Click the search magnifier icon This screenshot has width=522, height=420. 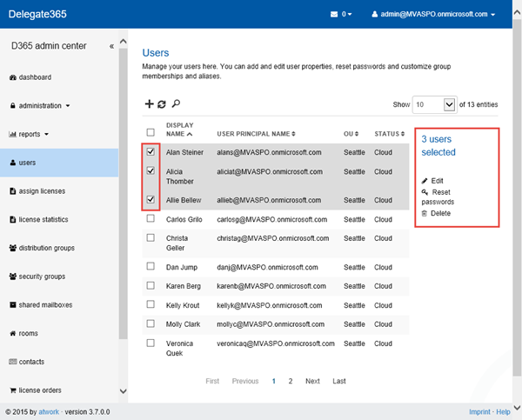pos(176,104)
